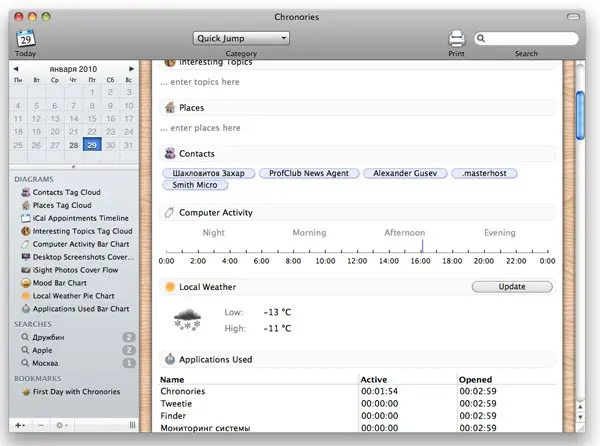This screenshot has height=446, width=600.
Task: Select January 29 in the calendar
Action: [92, 145]
